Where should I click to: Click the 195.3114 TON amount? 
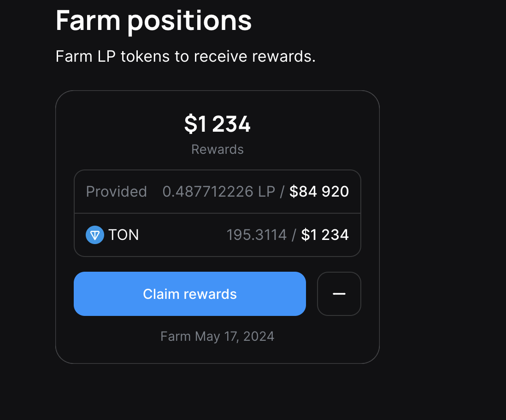256,235
